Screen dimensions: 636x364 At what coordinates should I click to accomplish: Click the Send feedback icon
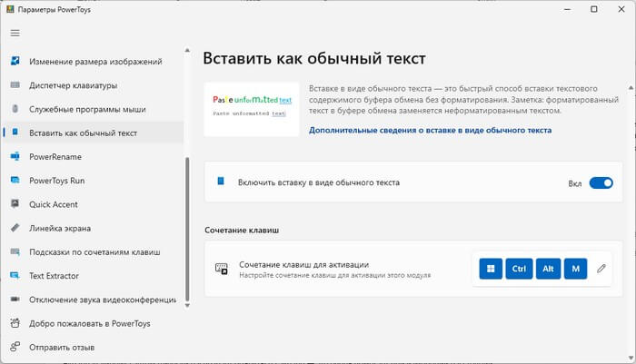[x=15, y=347]
